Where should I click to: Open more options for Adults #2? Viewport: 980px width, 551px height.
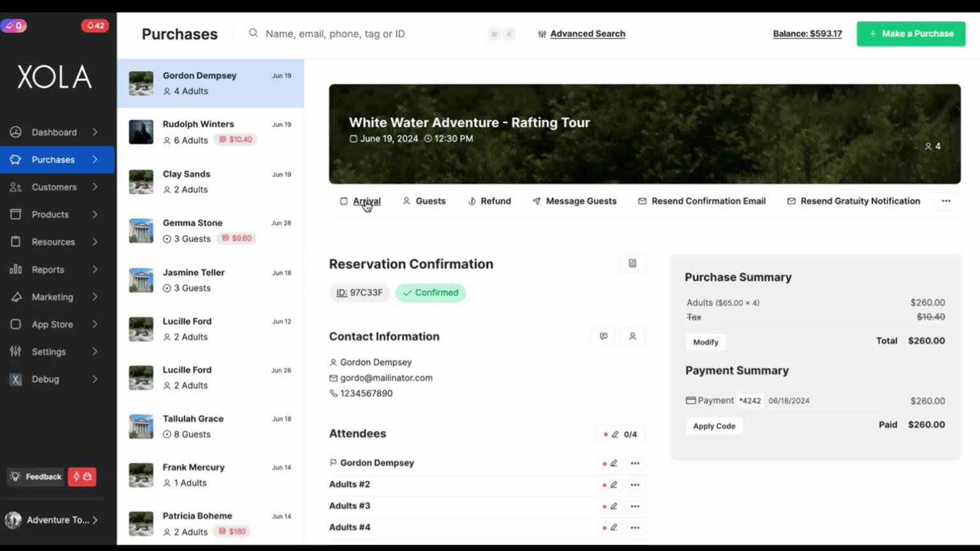[635, 485]
